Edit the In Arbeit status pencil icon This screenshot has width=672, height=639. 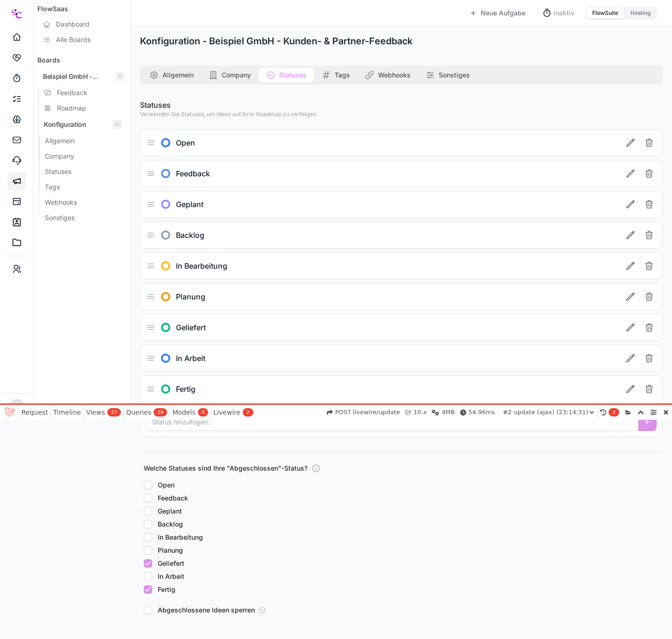[630, 358]
